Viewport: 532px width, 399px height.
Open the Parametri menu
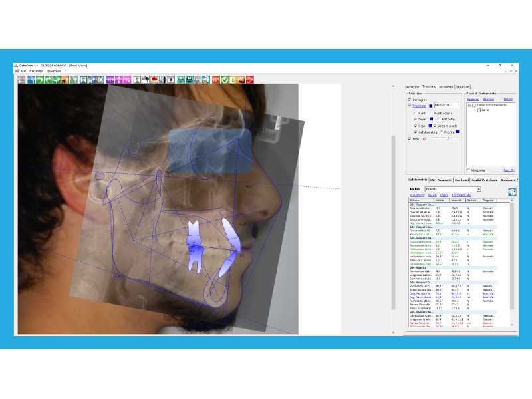pos(37,71)
